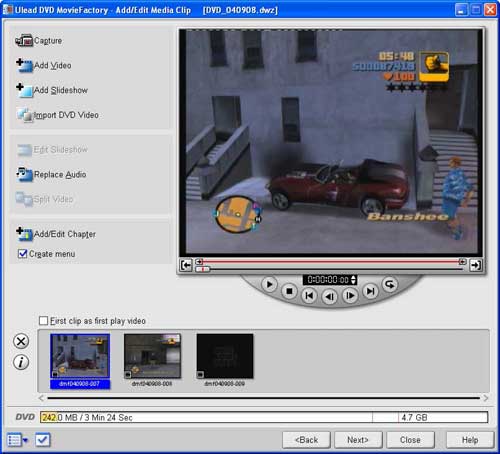
Task: Stop clip playback
Action: (289, 292)
